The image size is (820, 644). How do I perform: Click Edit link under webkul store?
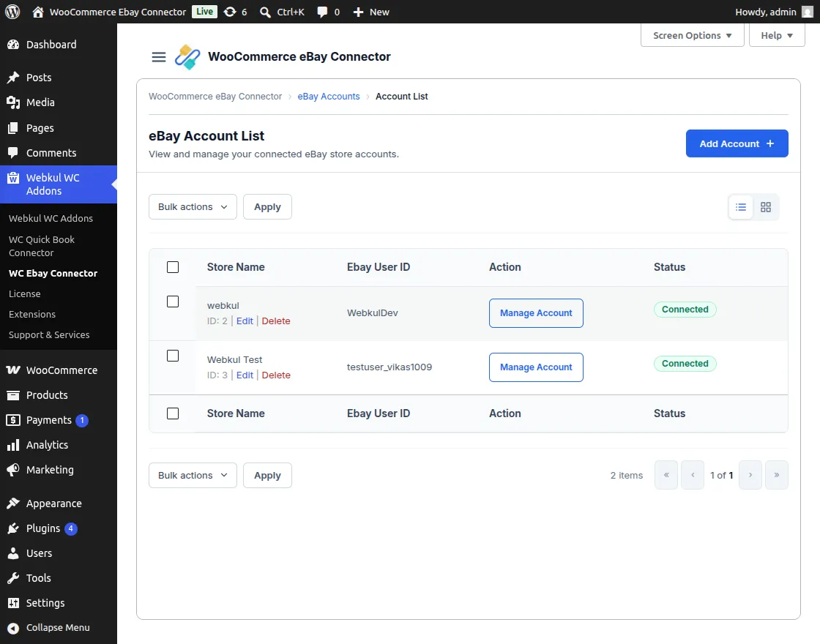[x=245, y=321]
